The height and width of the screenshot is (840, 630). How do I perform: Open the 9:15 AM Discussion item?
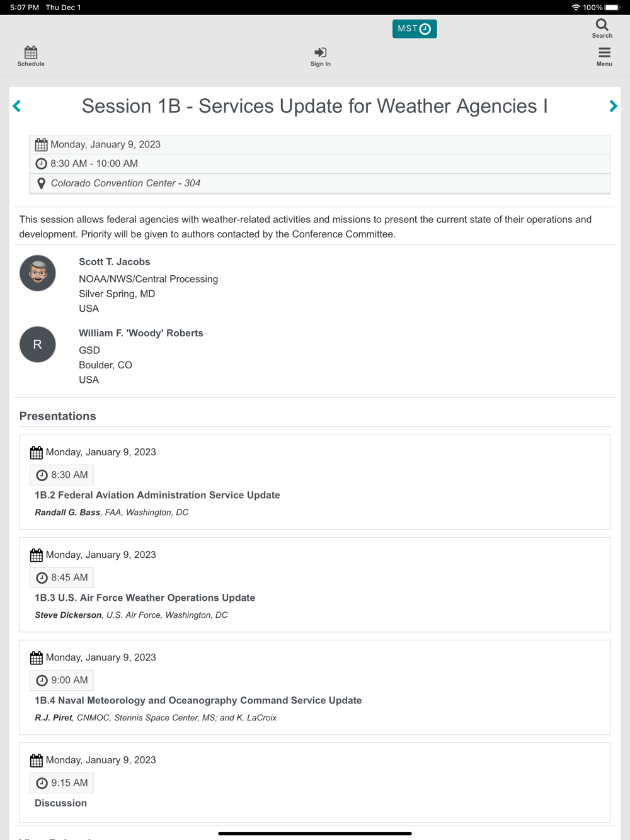coord(61,803)
